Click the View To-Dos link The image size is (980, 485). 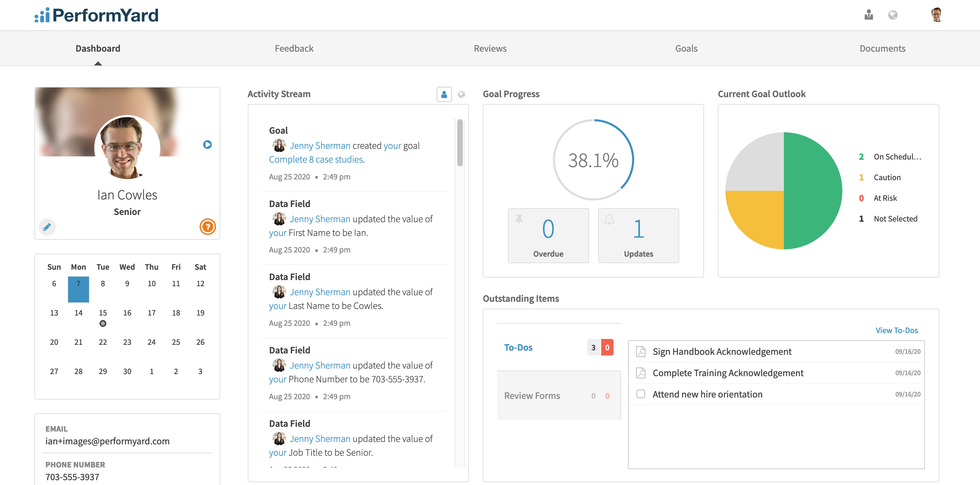click(897, 330)
